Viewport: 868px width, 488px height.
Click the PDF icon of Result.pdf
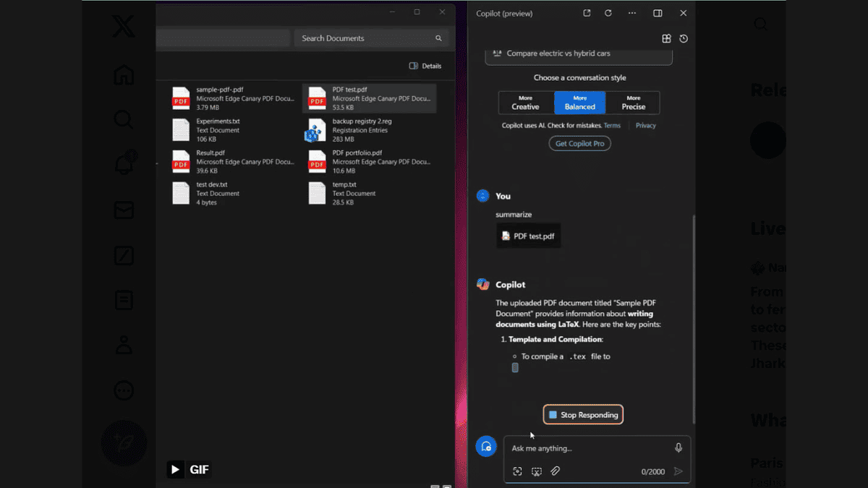pos(180,162)
